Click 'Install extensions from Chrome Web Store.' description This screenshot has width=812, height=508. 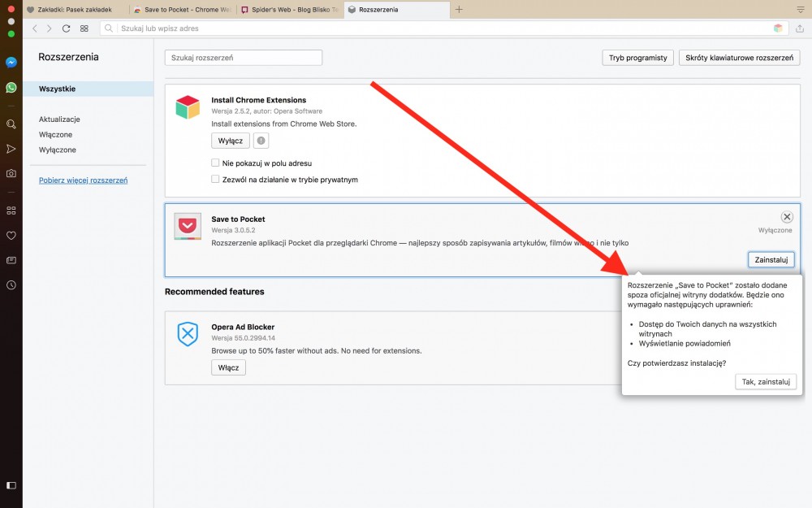pos(283,124)
